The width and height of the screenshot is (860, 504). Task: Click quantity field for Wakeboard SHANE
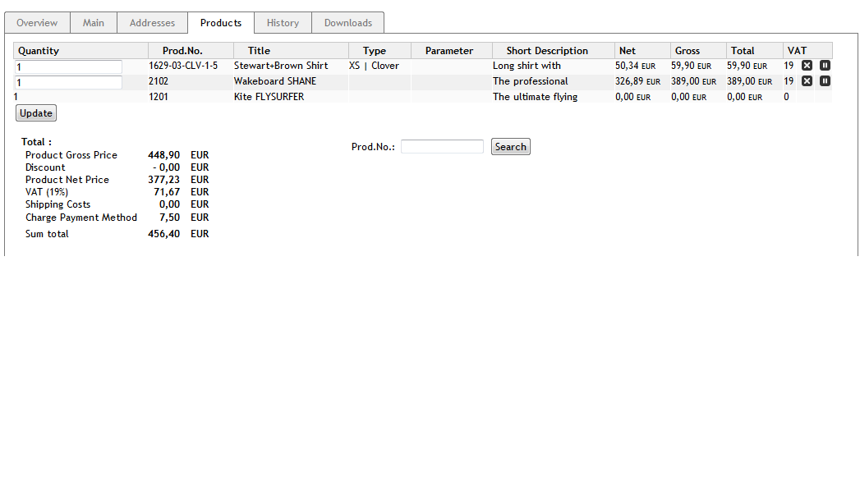(x=68, y=82)
